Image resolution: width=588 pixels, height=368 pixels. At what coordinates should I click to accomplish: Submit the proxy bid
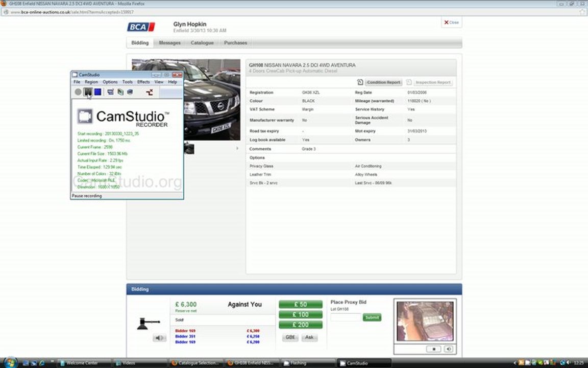pyautogui.click(x=372, y=317)
